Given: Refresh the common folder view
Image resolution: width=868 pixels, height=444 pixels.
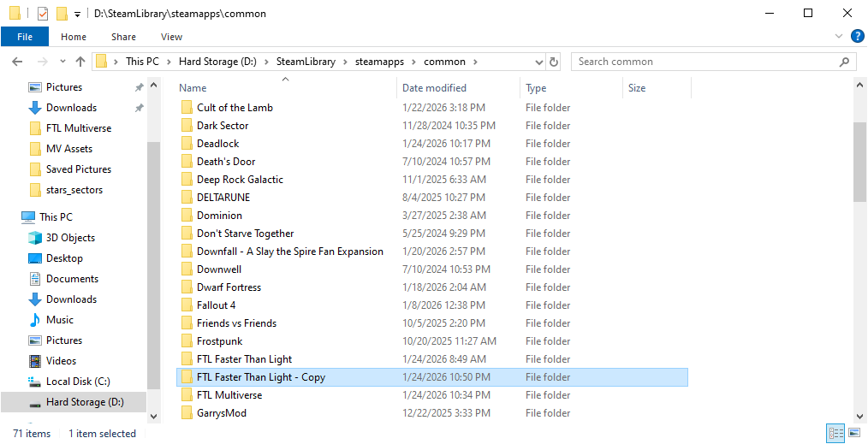Looking at the screenshot, I should coord(554,62).
